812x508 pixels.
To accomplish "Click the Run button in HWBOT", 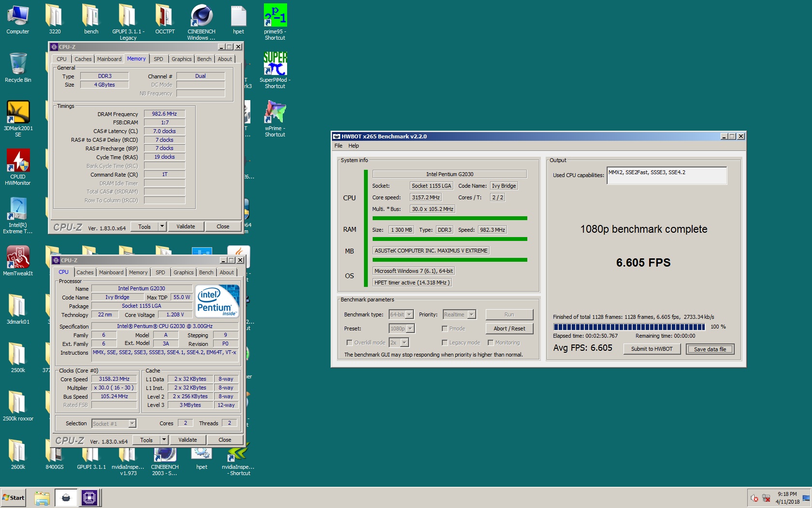I will [x=509, y=314].
